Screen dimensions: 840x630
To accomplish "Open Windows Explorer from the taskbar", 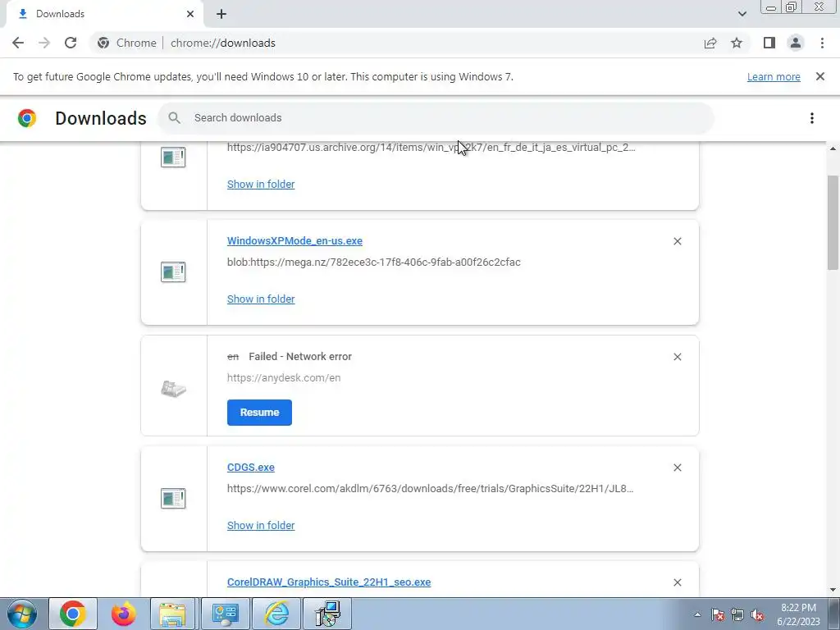I will tap(172, 614).
